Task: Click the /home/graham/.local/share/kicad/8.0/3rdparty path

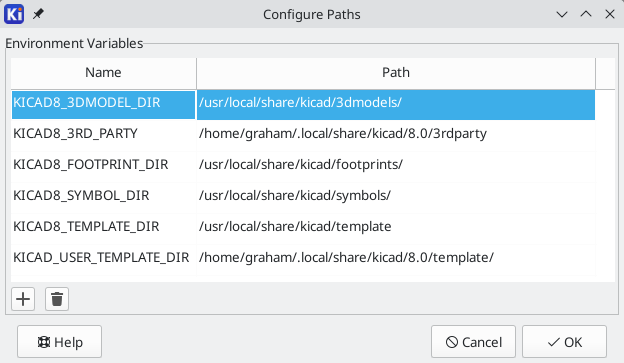Action: pos(396,135)
